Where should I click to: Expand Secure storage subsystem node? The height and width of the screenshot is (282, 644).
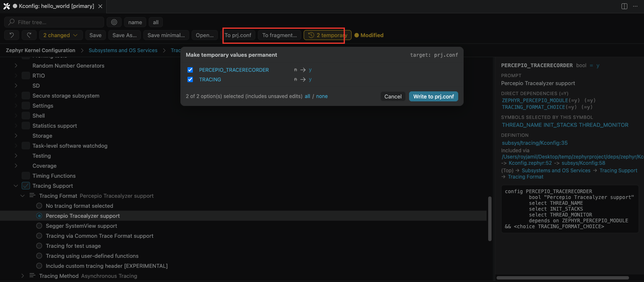(16, 96)
